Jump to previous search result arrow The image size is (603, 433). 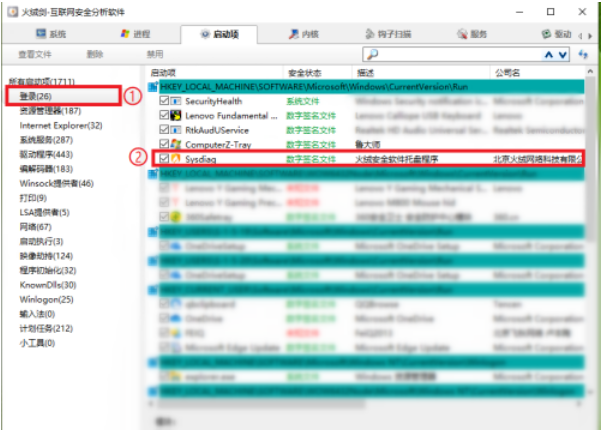point(549,55)
